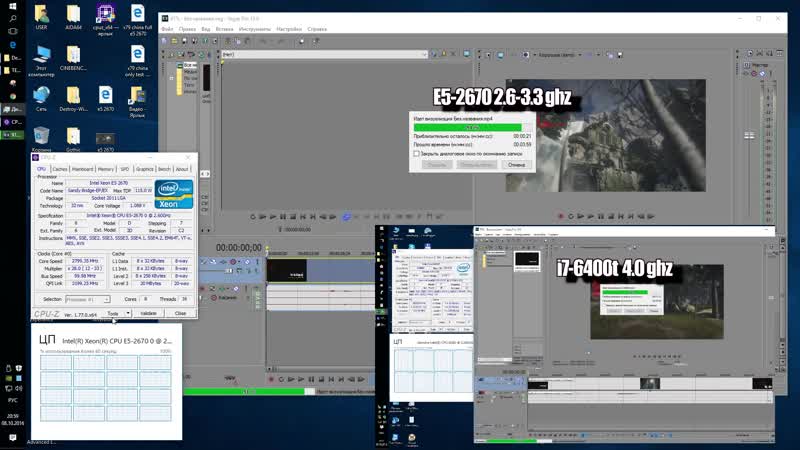The image size is (800, 450).
Task: Remove current media from Trimmer history
Action: 453,54
